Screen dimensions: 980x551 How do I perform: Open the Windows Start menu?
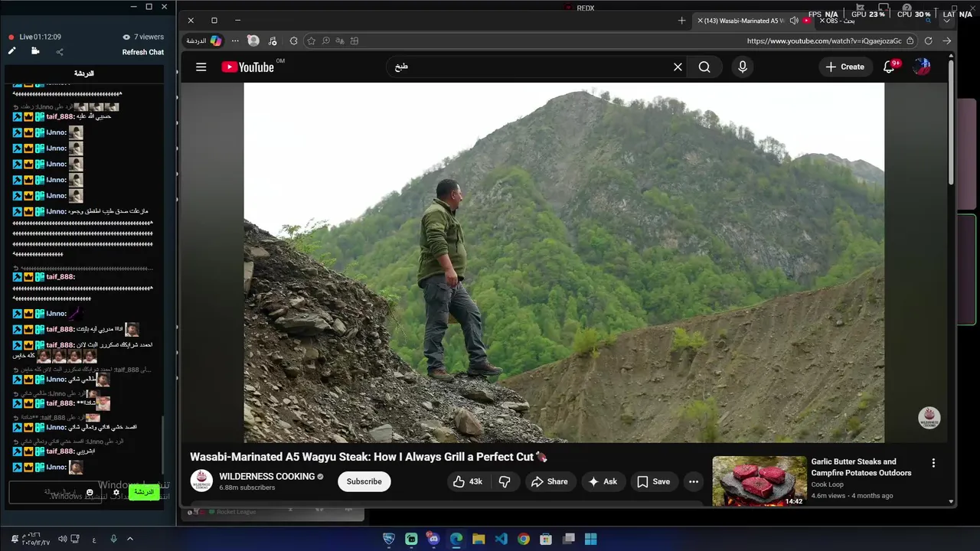591,539
